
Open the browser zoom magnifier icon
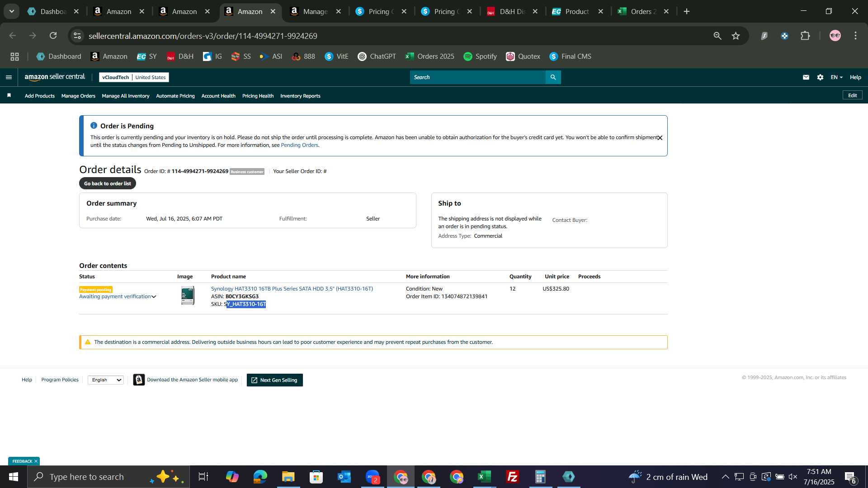(x=717, y=36)
